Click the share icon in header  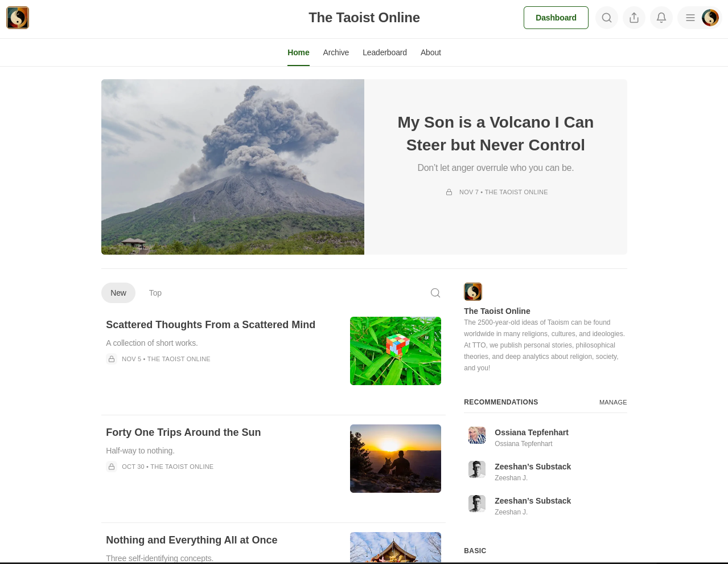point(634,18)
